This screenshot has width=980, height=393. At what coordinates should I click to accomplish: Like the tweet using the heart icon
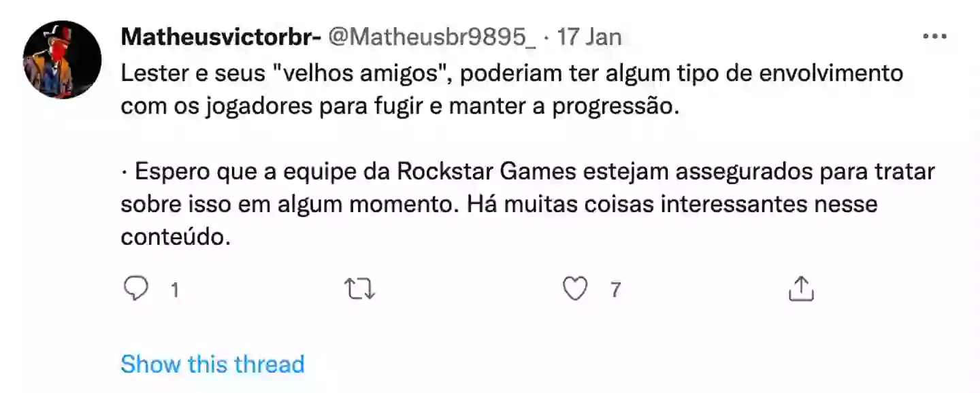tap(575, 288)
